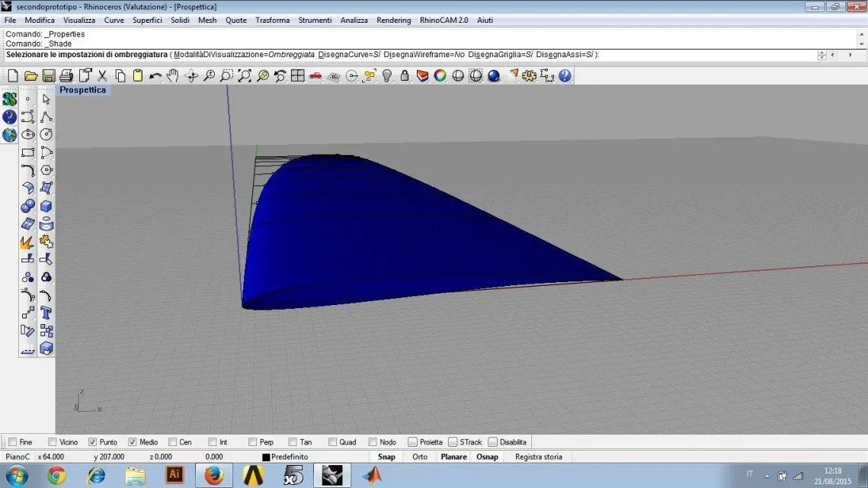This screenshot has width=868, height=488.
Task: Select the Text T tool in side toolbar
Action: pyautogui.click(x=46, y=313)
